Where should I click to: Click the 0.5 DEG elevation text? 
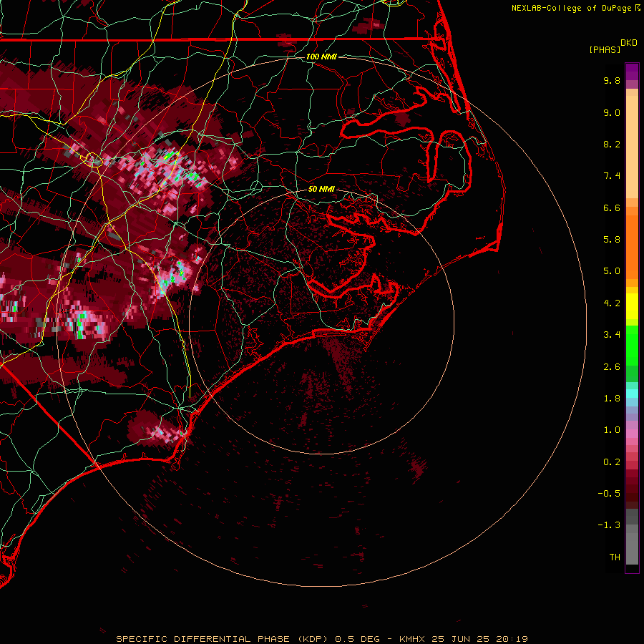click(357, 639)
